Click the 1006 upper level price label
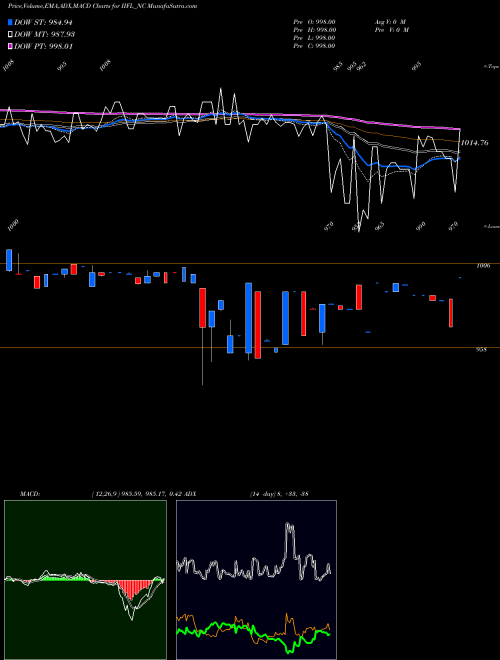 coord(483,266)
